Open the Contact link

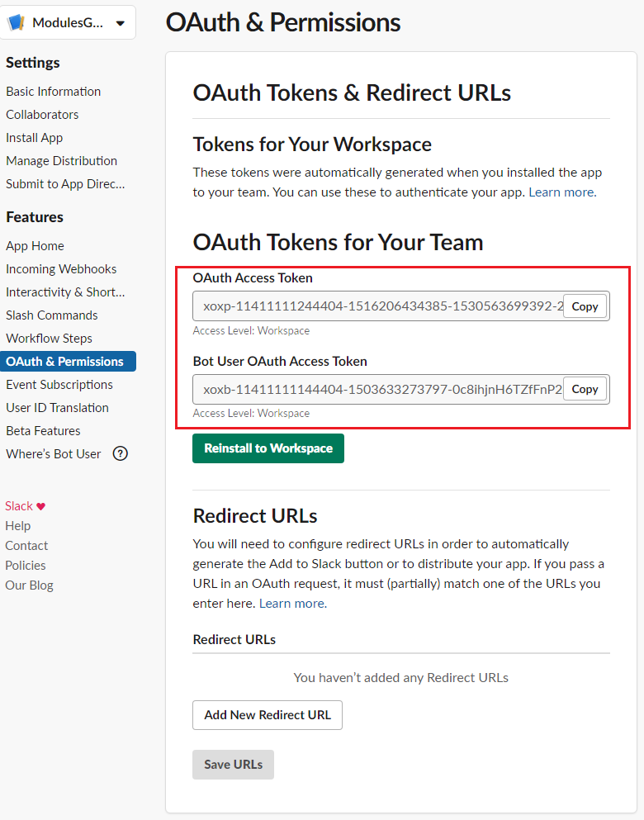(26, 546)
